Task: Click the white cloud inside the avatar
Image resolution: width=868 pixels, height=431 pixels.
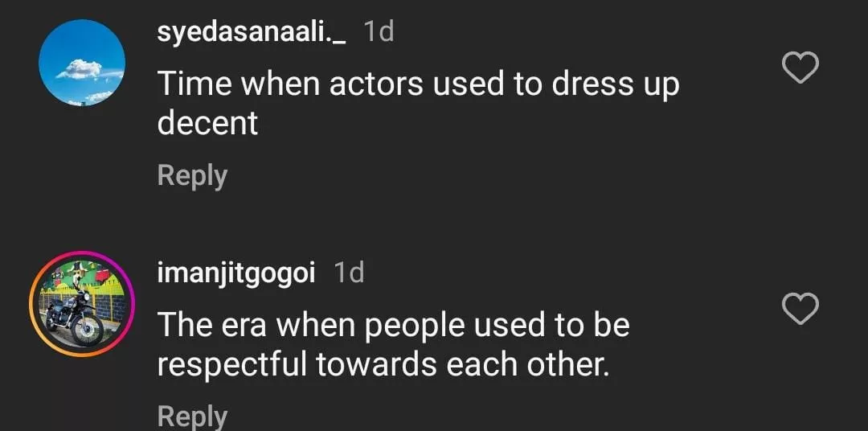Action: pyautogui.click(x=79, y=70)
